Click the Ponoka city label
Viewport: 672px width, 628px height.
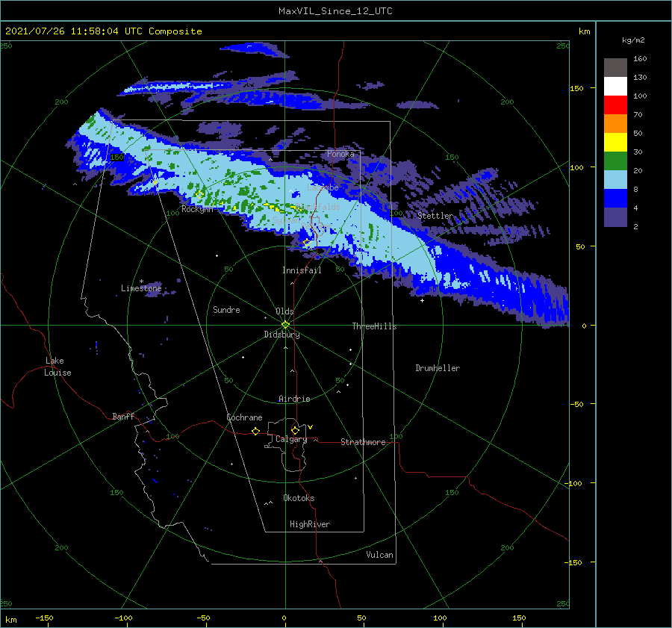[x=340, y=154]
